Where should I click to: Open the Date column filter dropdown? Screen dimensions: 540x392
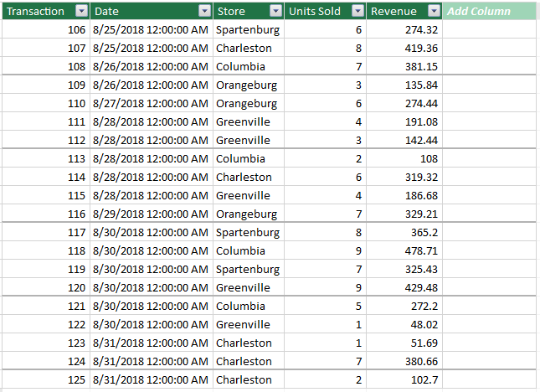[x=204, y=12]
